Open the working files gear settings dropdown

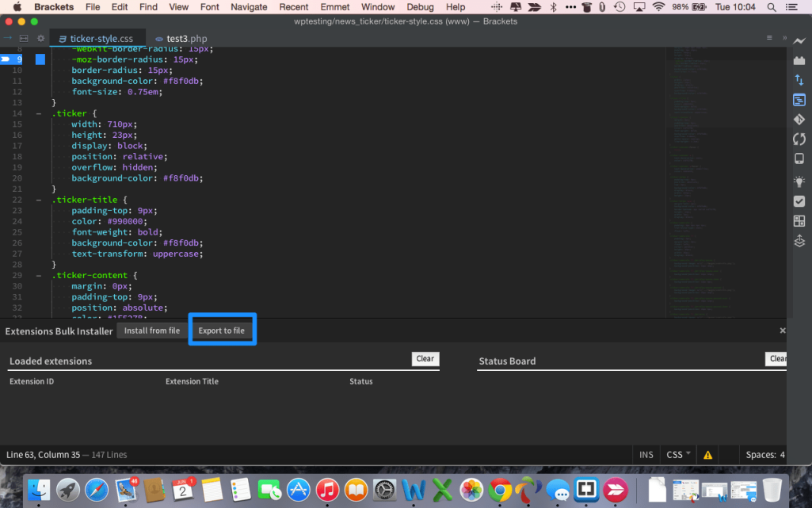click(x=40, y=37)
